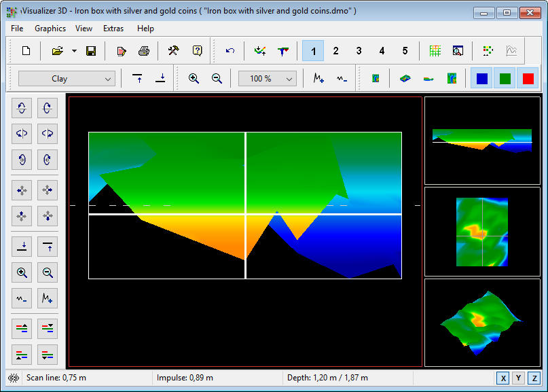The width and height of the screenshot is (548, 392).
Task: Rotate left around vertical axis, sidebar button
Action: click(x=22, y=134)
